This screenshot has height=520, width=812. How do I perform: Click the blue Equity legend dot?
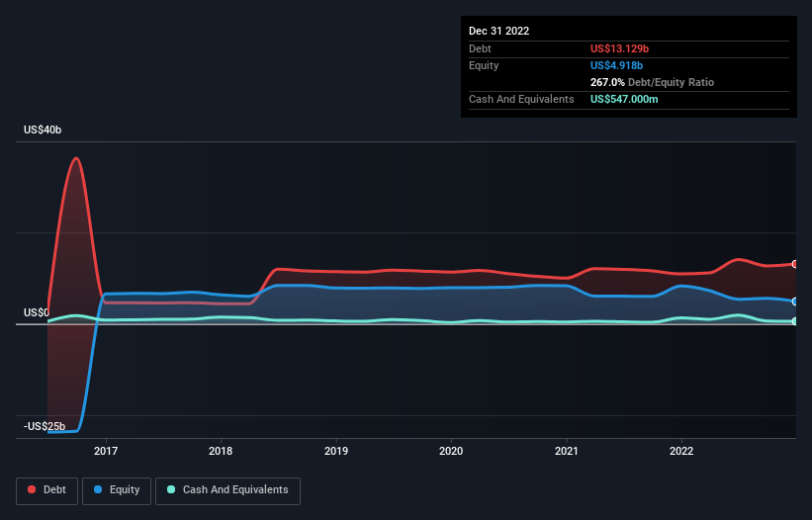[x=98, y=489]
